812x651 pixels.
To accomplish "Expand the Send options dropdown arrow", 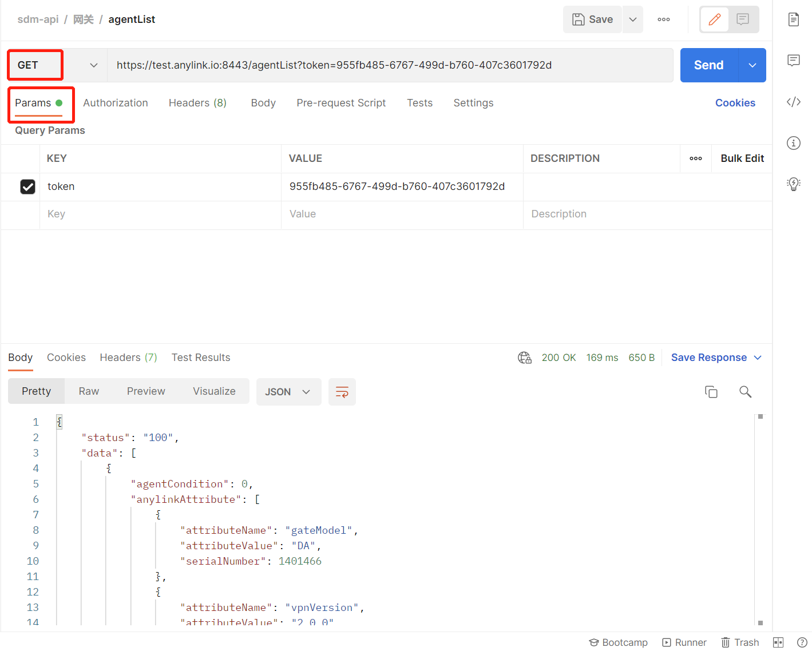I will [x=752, y=65].
